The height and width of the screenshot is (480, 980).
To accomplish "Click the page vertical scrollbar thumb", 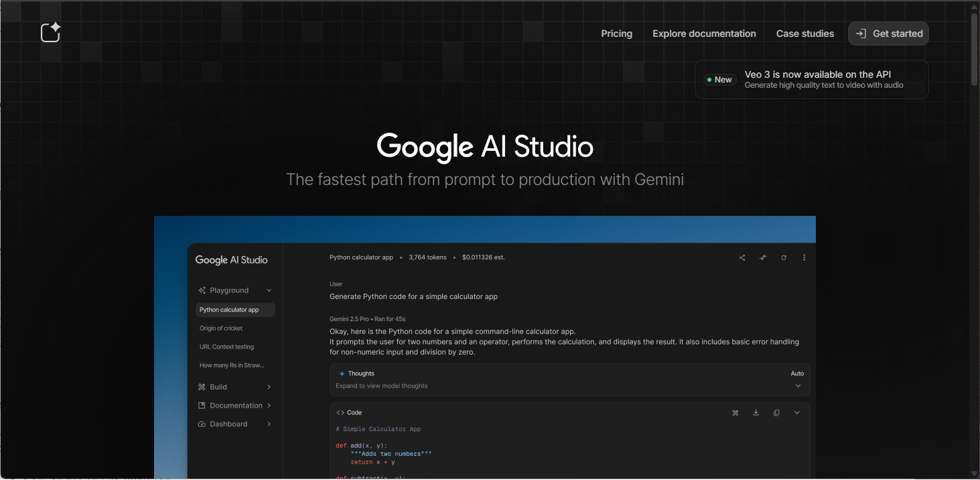I will click(975, 49).
